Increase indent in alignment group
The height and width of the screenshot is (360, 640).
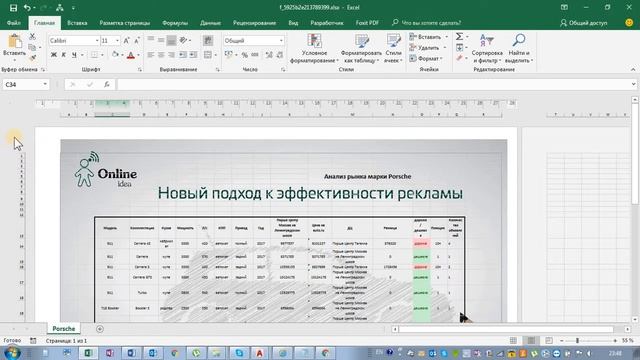click(193, 55)
